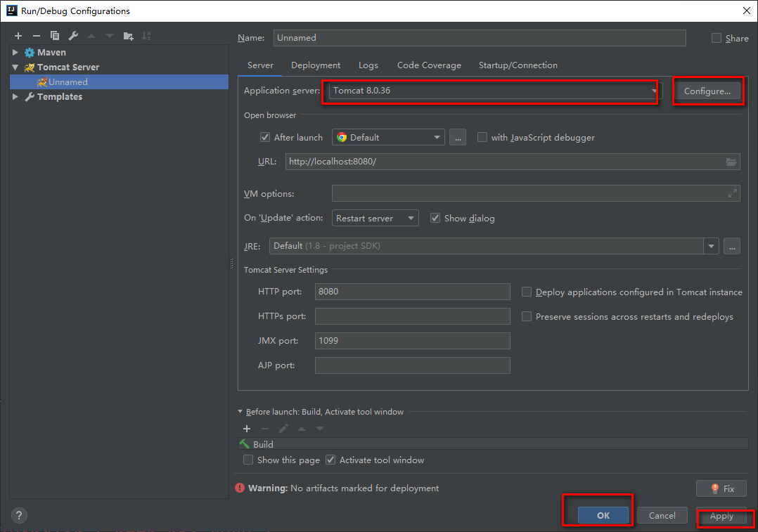
Task: Open JRE browse ellipsis button
Action: click(732, 247)
